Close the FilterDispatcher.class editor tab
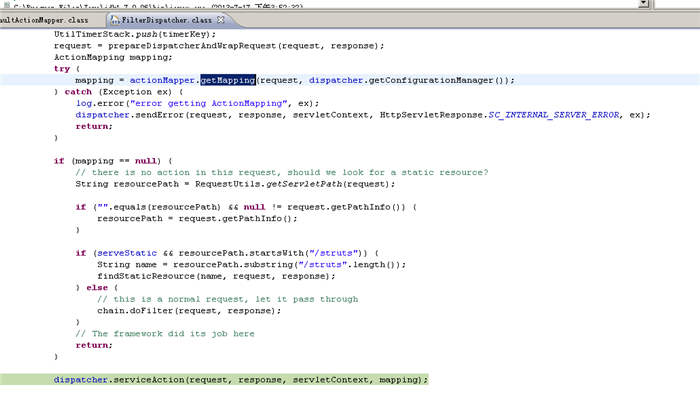The height and width of the screenshot is (393, 700). tap(221, 20)
